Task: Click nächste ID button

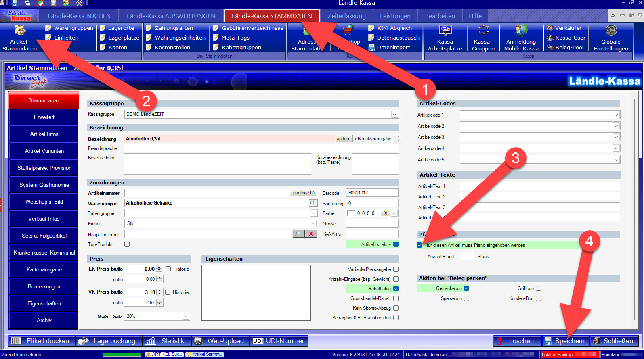Action: point(304,193)
